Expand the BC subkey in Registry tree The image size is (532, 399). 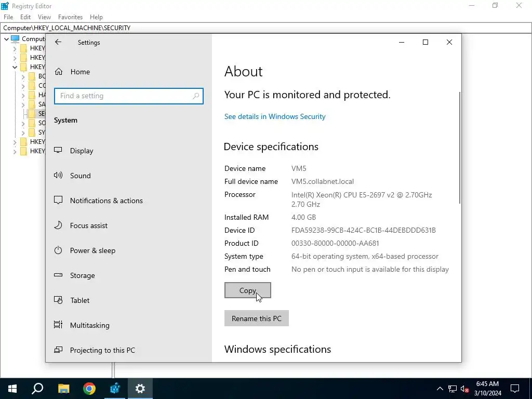23,77
